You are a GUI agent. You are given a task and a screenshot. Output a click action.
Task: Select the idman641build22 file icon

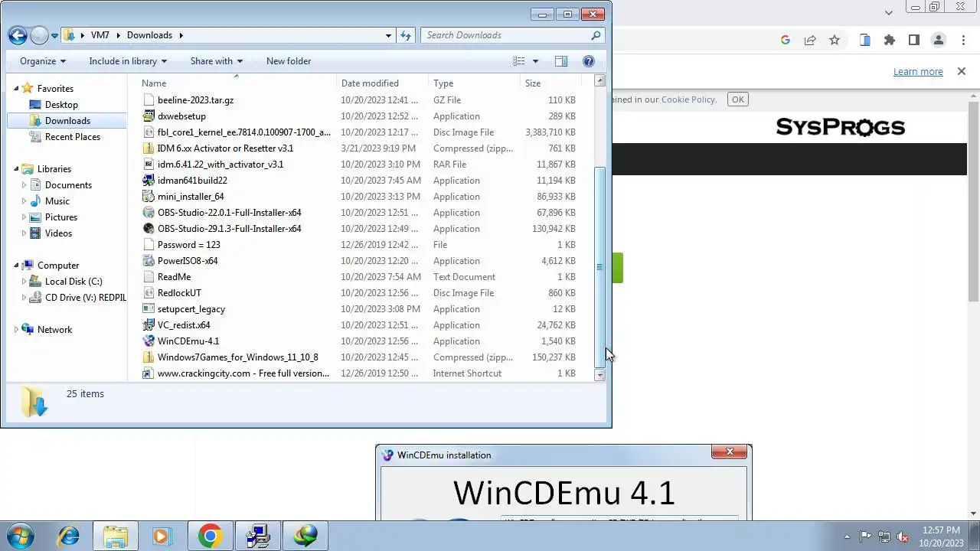(x=149, y=181)
